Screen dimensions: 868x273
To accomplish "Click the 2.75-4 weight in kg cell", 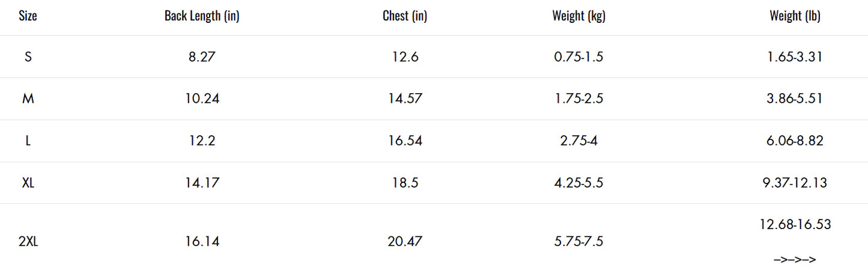I will tap(579, 141).
